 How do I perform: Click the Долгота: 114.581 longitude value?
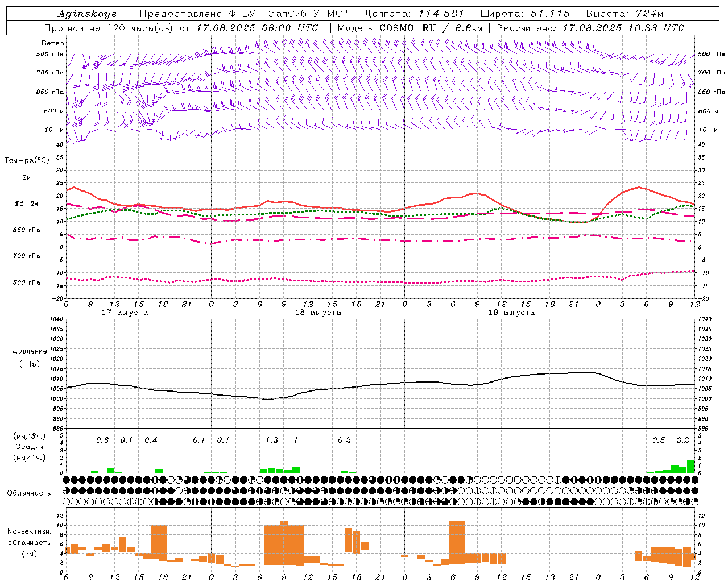pyautogui.click(x=414, y=14)
